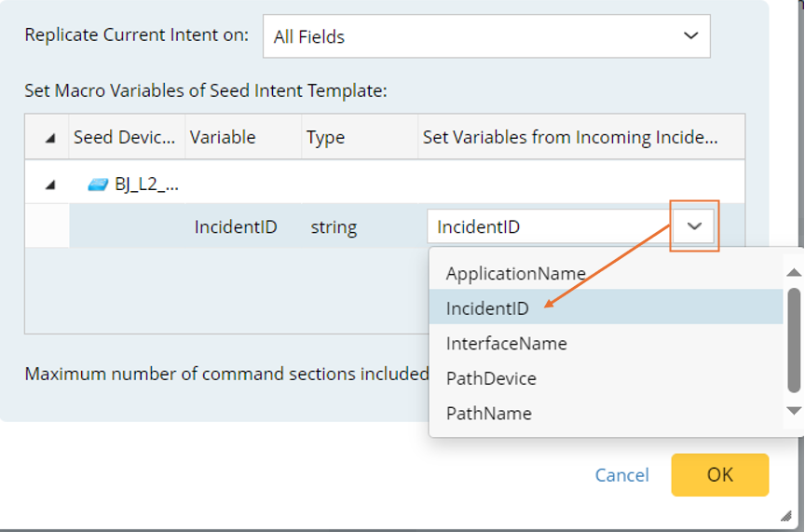
Task: Click the Variable column header
Action: (223, 137)
